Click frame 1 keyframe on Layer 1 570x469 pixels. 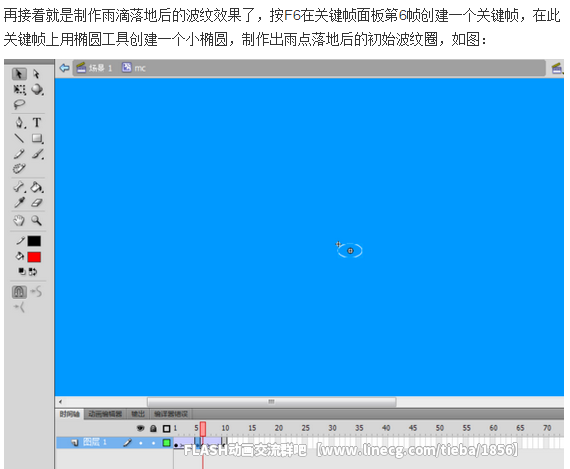176,444
